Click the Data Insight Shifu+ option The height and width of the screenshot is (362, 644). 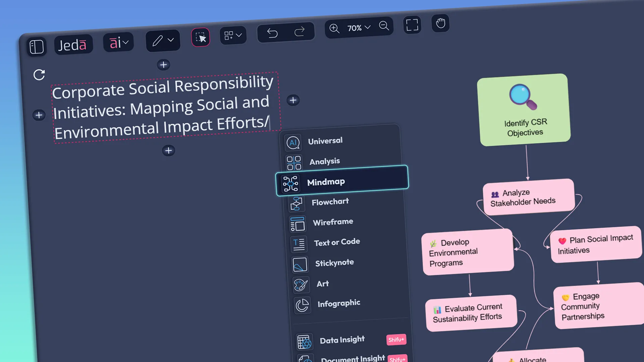(342, 340)
